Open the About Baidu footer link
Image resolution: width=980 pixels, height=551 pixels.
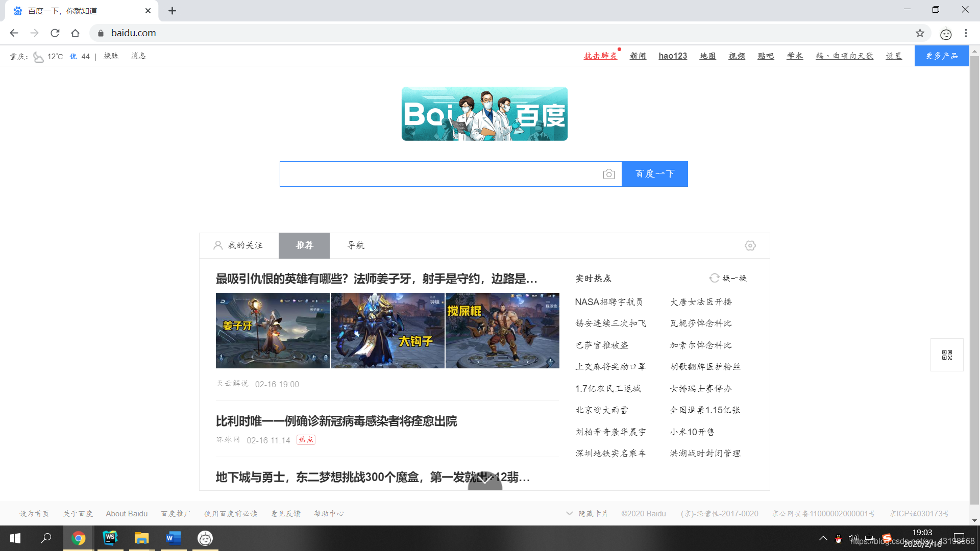127,514
